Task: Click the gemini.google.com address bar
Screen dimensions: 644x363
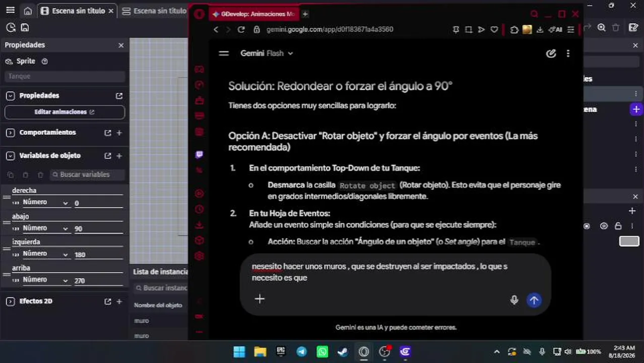Action: pyautogui.click(x=330, y=29)
